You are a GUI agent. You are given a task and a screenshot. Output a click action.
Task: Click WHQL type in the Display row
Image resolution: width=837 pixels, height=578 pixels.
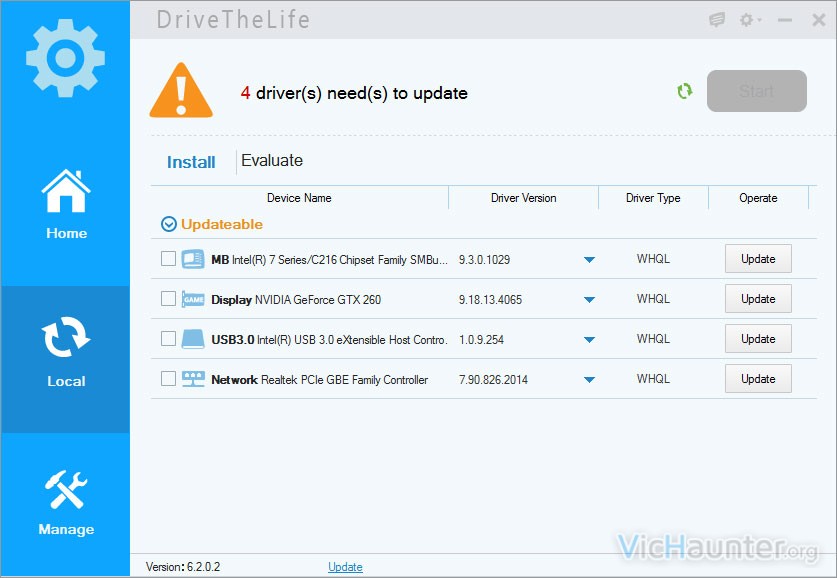tap(653, 299)
